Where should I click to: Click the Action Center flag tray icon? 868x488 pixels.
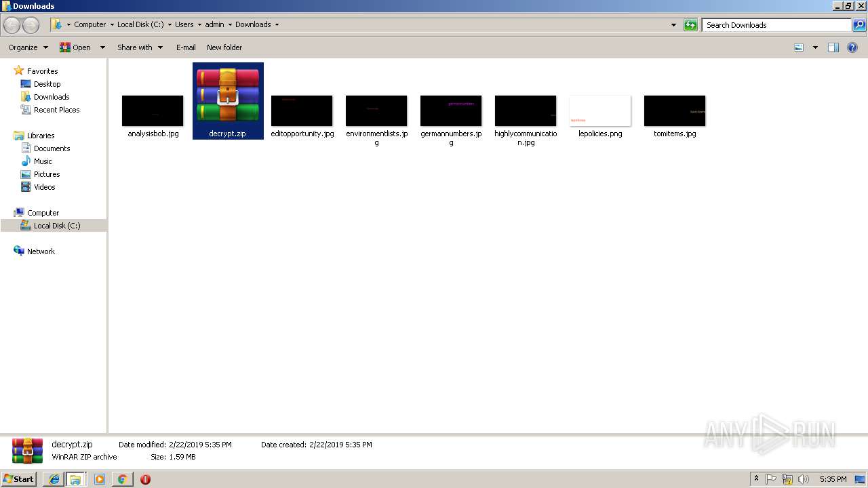click(x=771, y=479)
